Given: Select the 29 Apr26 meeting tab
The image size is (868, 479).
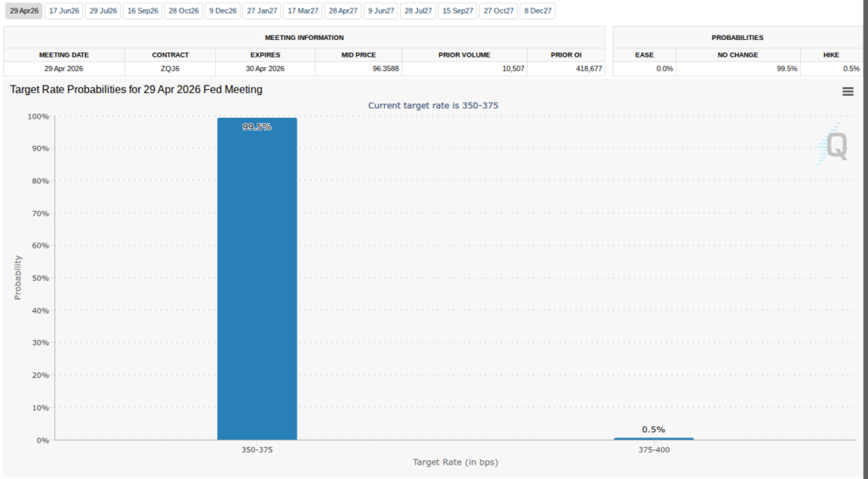Looking at the screenshot, I should coord(24,11).
